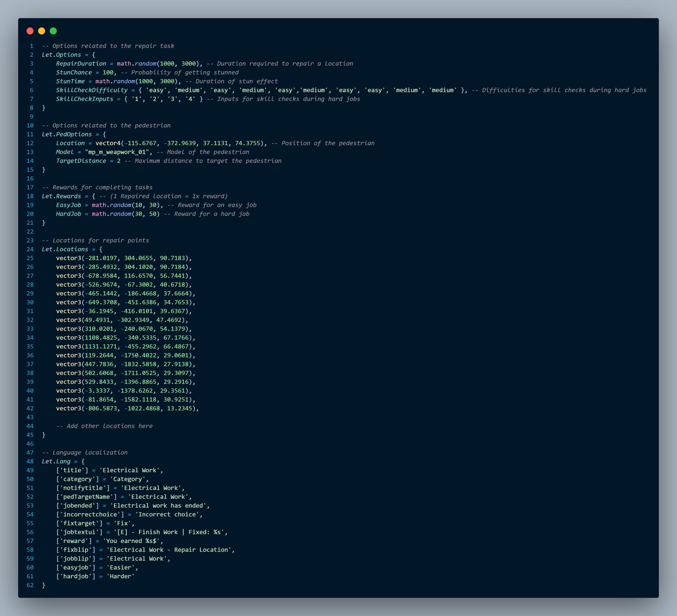Click line number 62 in gutter
This screenshot has height=616, width=677.
[30, 585]
